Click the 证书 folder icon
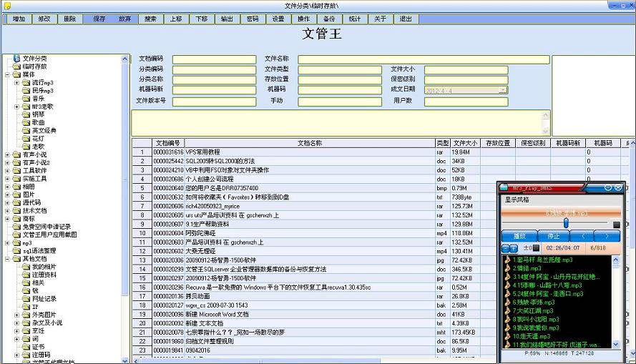Image resolution: width=636 pixels, height=364 pixels. pyautogui.click(x=26, y=347)
